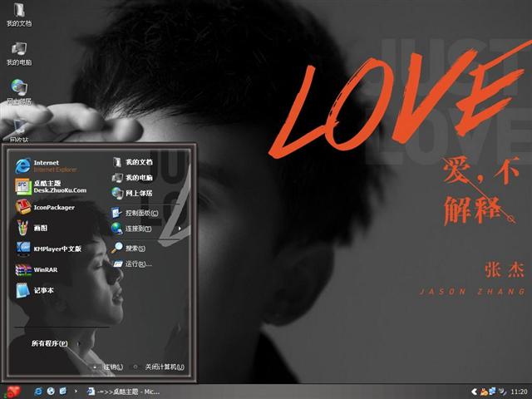
Task: Open 运行(R)... Run dialog
Action: coord(131,264)
